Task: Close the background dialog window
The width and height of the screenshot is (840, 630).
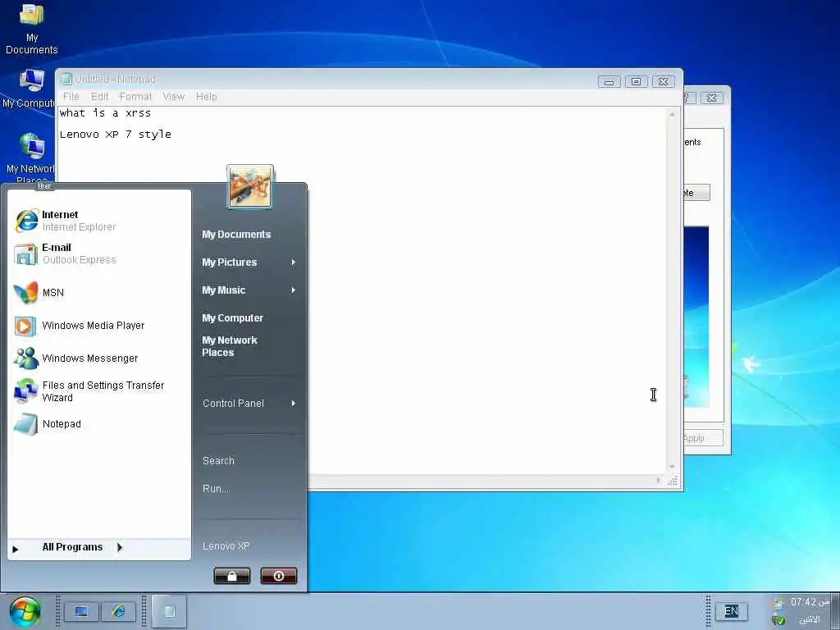Action: [711, 98]
